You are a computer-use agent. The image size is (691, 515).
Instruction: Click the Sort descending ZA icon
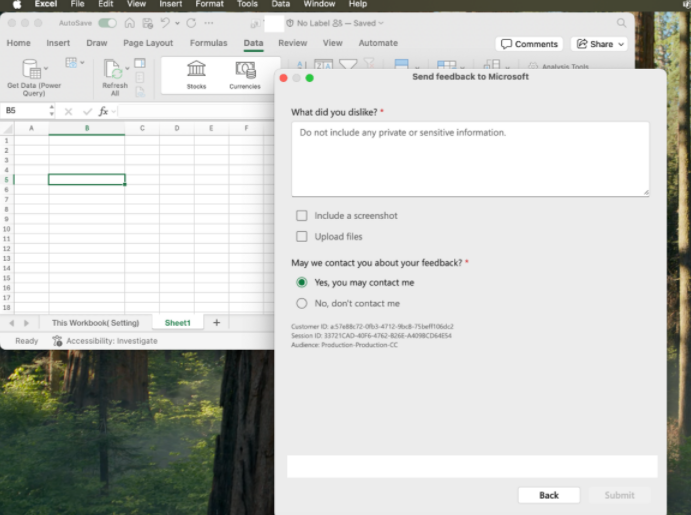pos(323,65)
